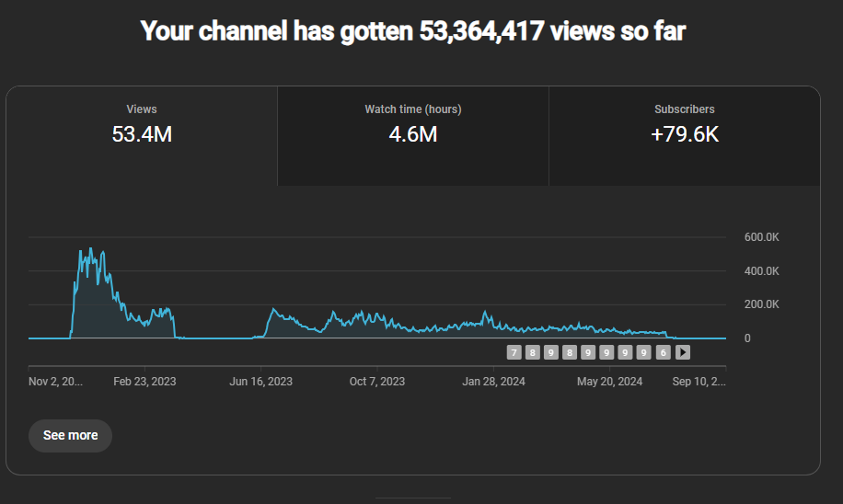Viewport: 843px width, 504px height.
Task: Click the Jun 16, 2023 date label
Action: (260, 382)
